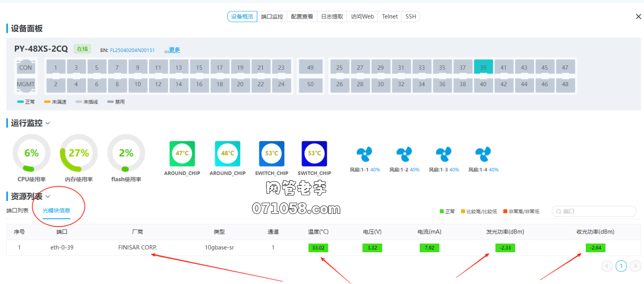Select uplink port 49 on panel

(x=311, y=67)
